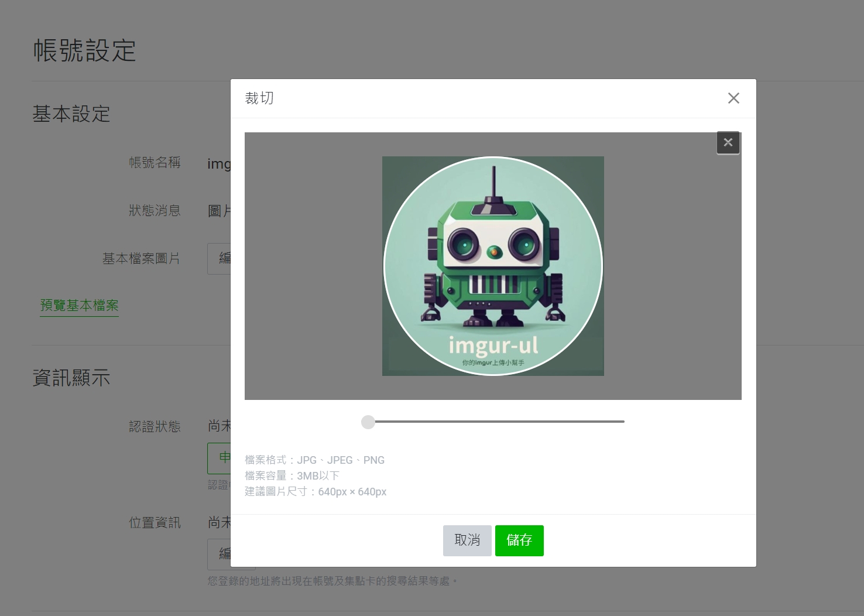Click the address notice text below 位置資訊
The width and height of the screenshot is (864, 616).
pyautogui.click(x=332, y=581)
